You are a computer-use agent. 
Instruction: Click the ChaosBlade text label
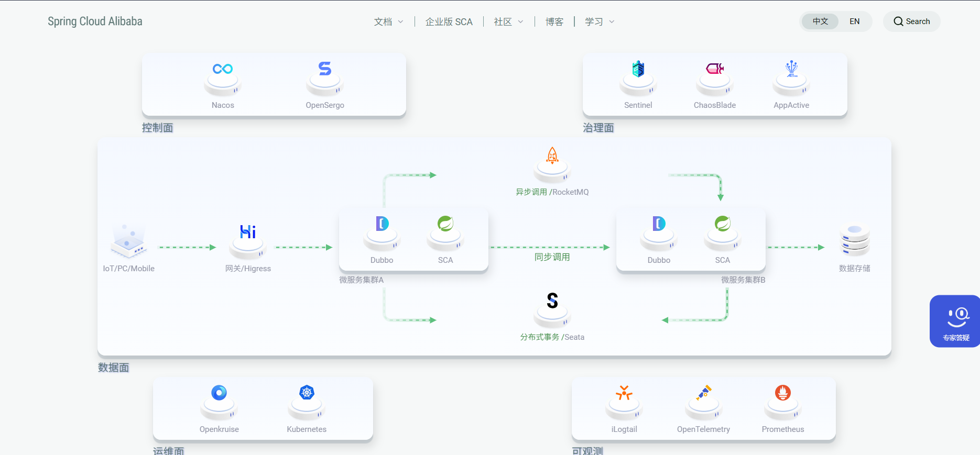715,105
